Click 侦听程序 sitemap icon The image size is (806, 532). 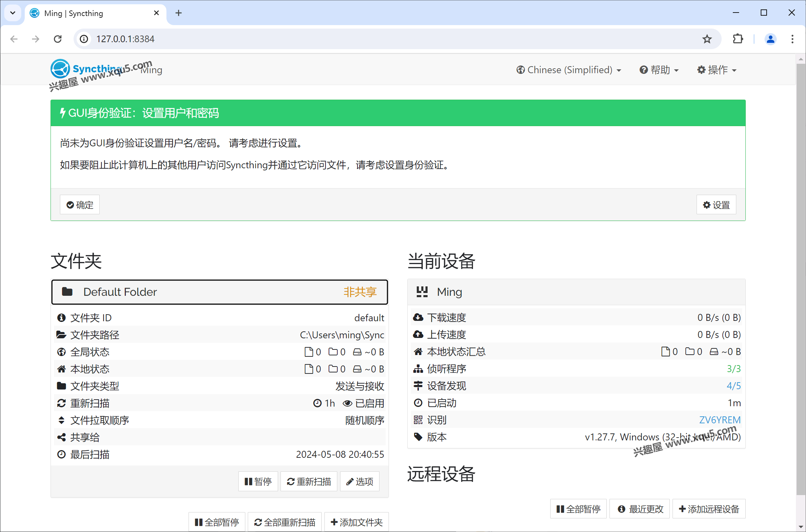pyautogui.click(x=418, y=369)
